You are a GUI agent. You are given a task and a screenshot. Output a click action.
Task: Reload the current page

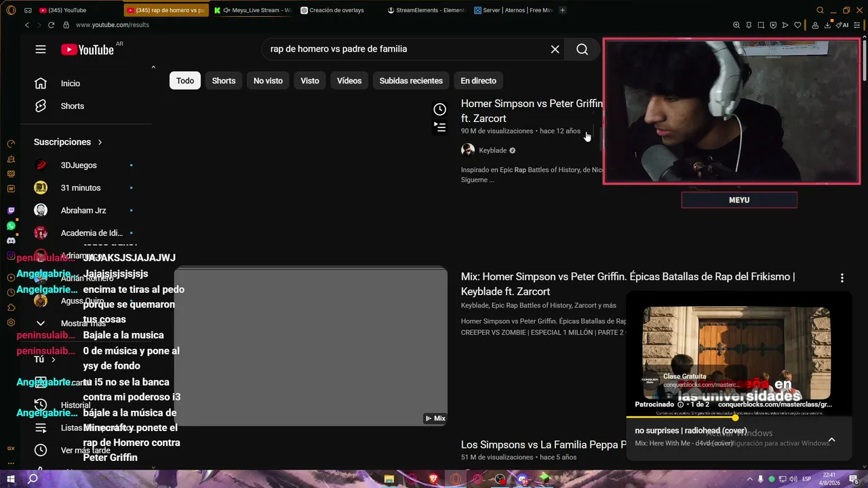tap(51, 25)
